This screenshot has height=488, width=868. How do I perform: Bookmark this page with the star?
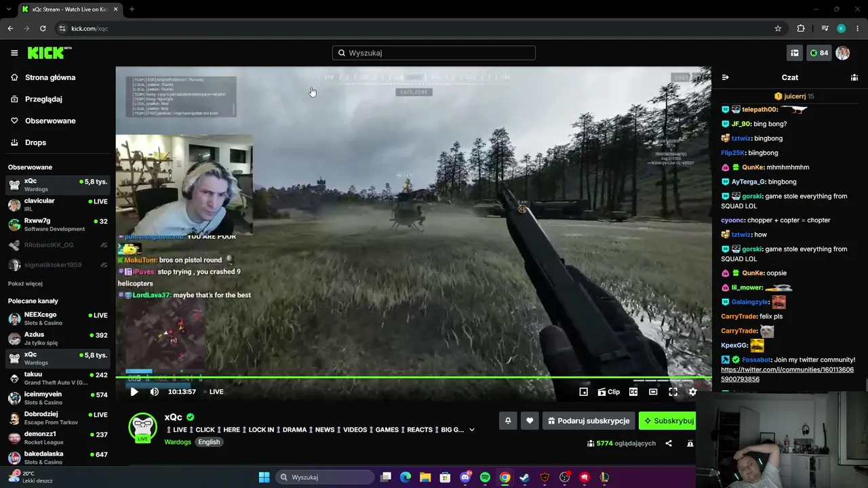[778, 28]
